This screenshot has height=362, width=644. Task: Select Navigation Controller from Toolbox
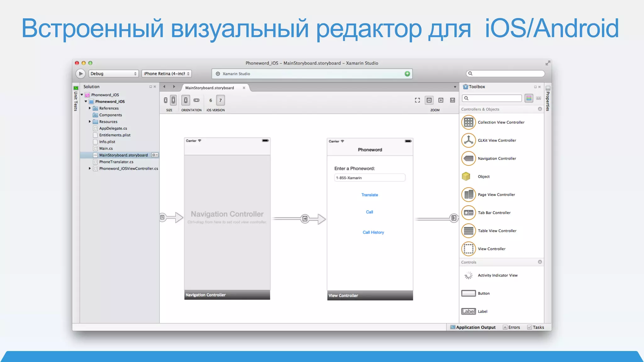tap(501, 159)
